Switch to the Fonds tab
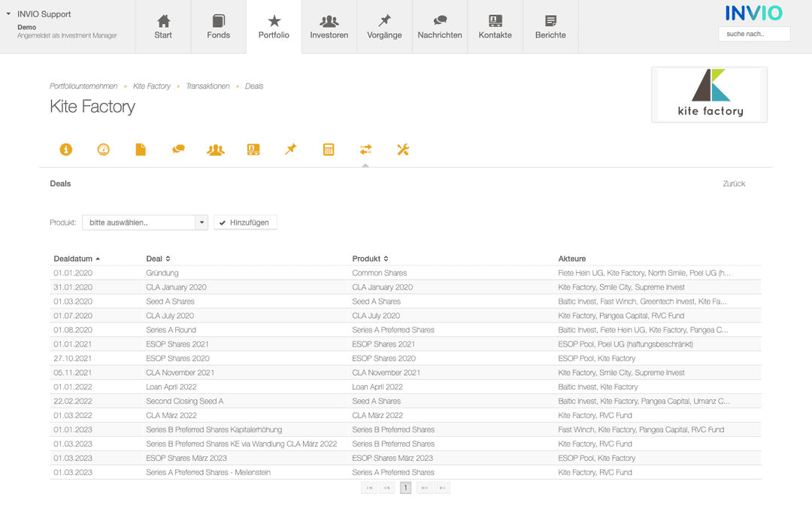 (x=219, y=27)
